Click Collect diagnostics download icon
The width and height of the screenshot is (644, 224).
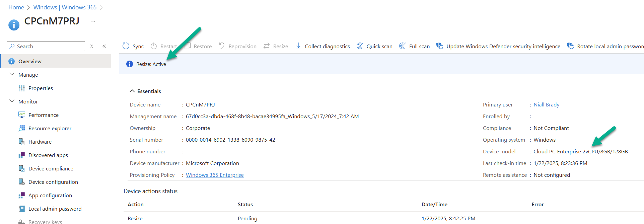[298, 46]
